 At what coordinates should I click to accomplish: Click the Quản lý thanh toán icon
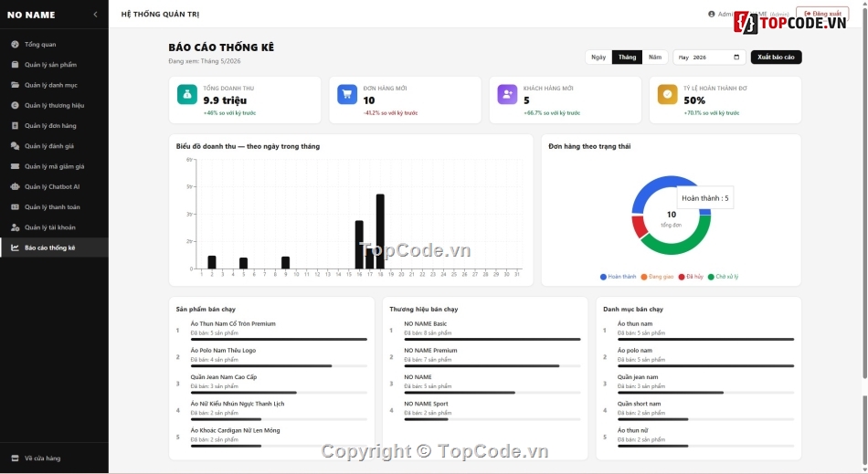pos(15,206)
